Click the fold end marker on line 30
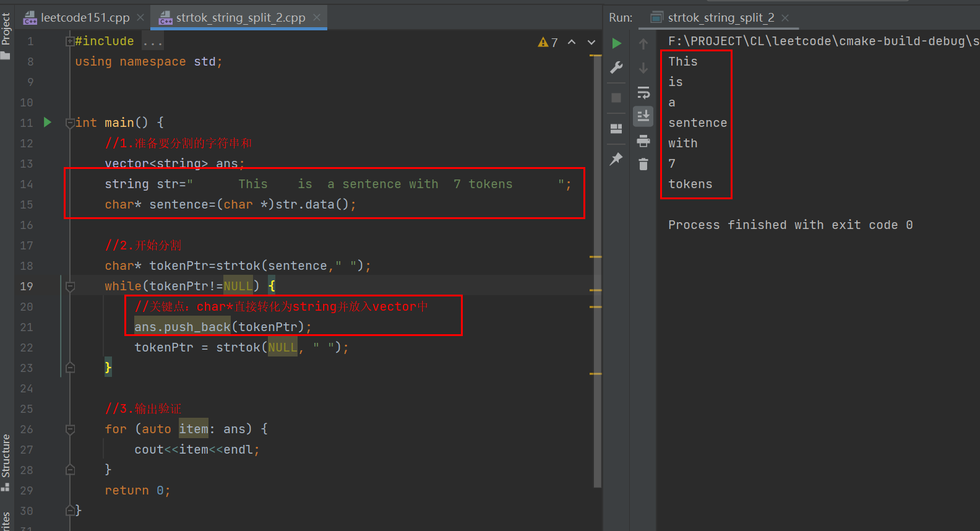Screen dimensions: 980x531 (70, 511)
